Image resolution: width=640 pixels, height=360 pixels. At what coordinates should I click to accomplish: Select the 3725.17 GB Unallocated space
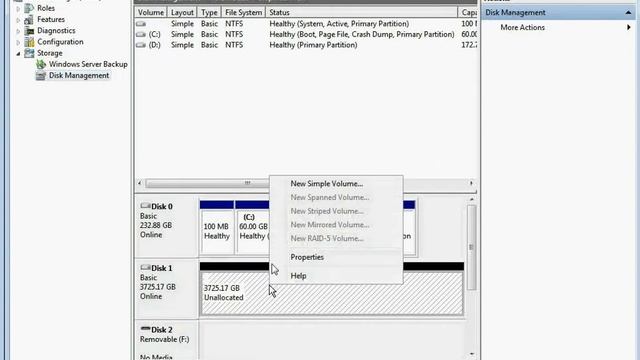[332, 293]
